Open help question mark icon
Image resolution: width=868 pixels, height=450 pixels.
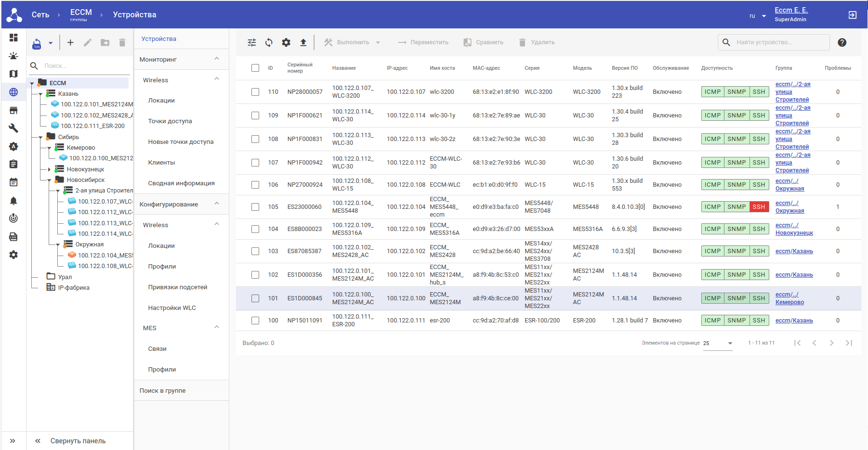coord(842,42)
